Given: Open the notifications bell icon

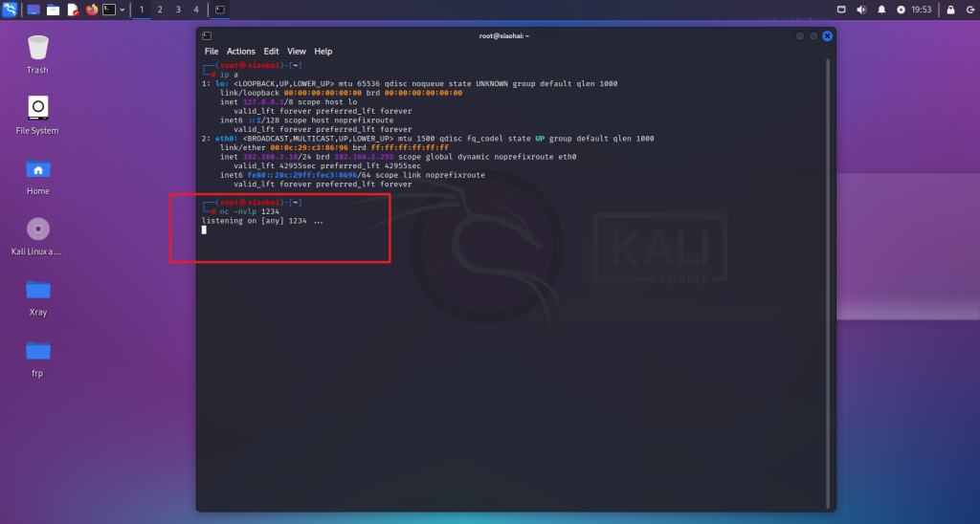Looking at the screenshot, I should click(881, 10).
